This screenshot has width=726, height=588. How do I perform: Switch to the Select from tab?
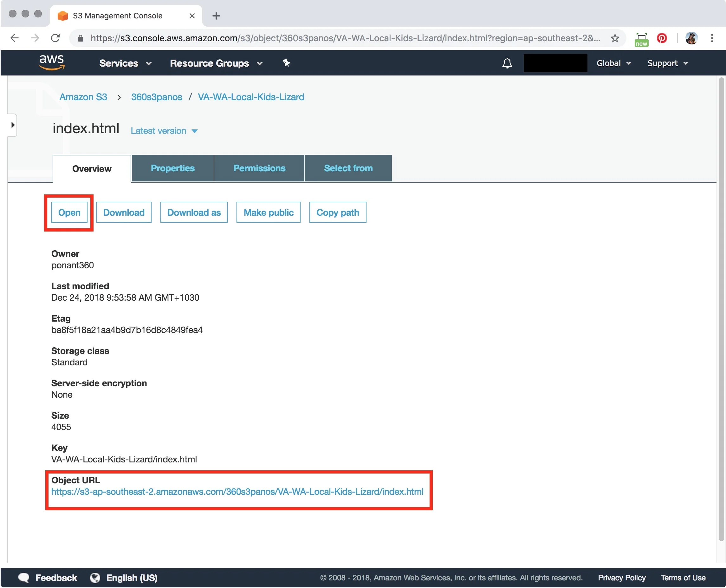[348, 168]
